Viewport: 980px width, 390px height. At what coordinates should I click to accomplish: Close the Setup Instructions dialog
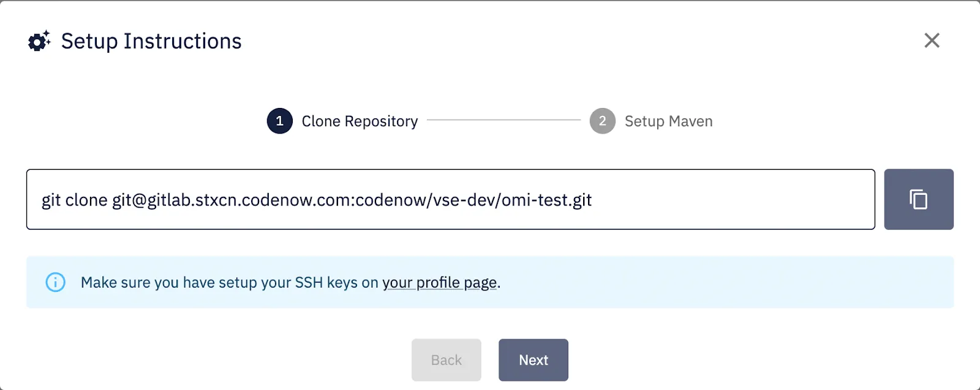[932, 40]
